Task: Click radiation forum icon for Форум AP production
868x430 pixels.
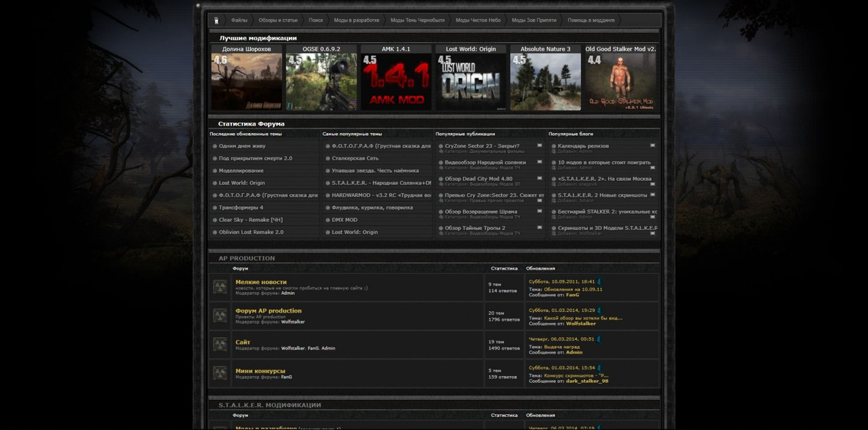Action: pyautogui.click(x=220, y=315)
